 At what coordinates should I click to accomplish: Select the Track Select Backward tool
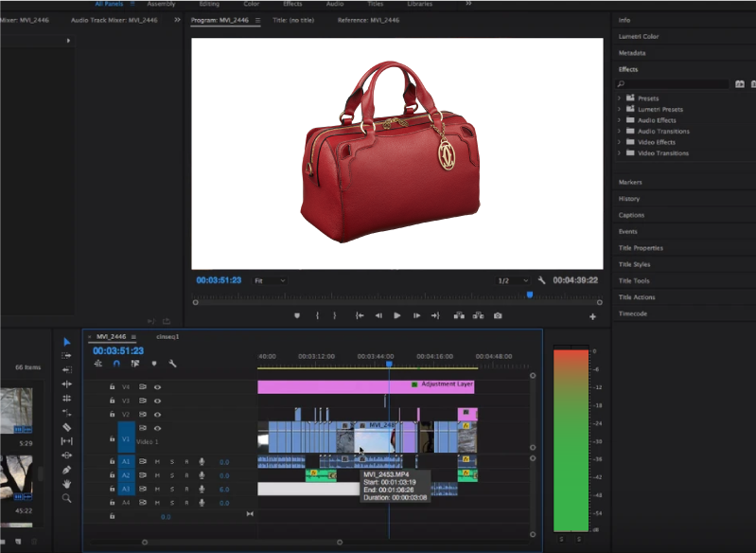[x=66, y=369]
